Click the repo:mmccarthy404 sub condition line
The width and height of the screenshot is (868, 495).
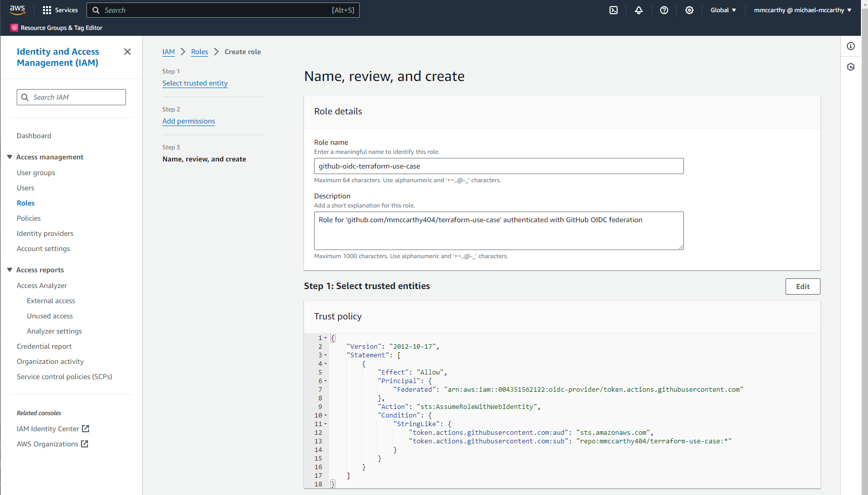tap(571, 441)
